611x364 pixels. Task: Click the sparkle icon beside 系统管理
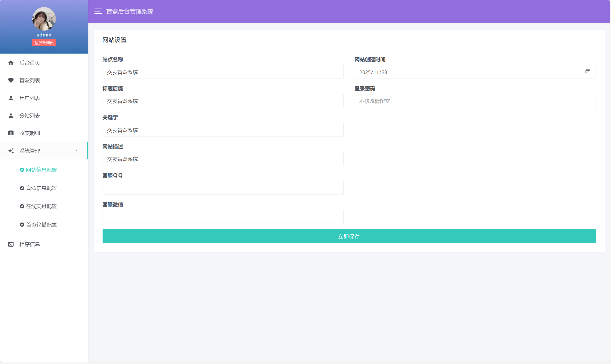point(11,151)
